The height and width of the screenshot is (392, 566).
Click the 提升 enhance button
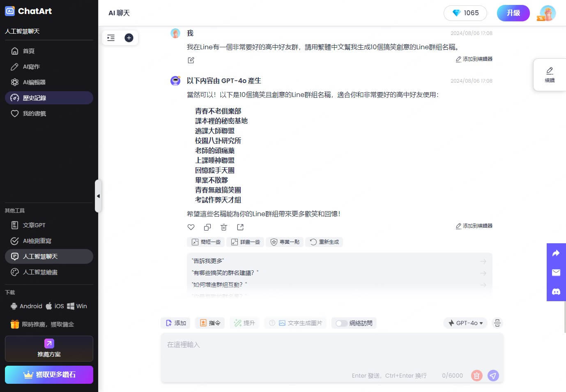(244, 323)
